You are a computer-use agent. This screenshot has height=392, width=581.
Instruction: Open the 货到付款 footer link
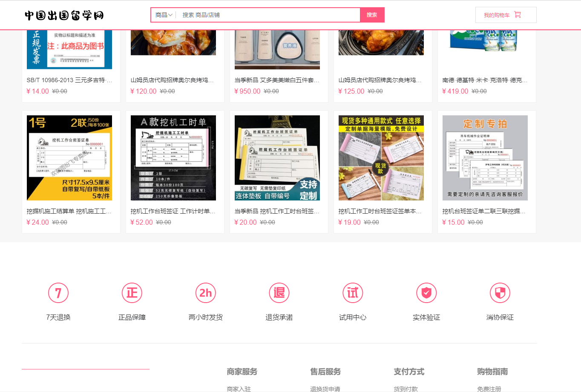tap(406, 389)
